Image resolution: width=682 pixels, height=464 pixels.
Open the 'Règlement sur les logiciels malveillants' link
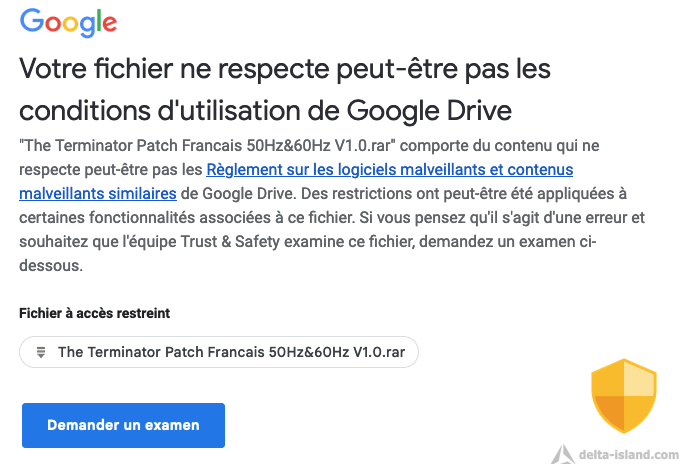pos(390,170)
